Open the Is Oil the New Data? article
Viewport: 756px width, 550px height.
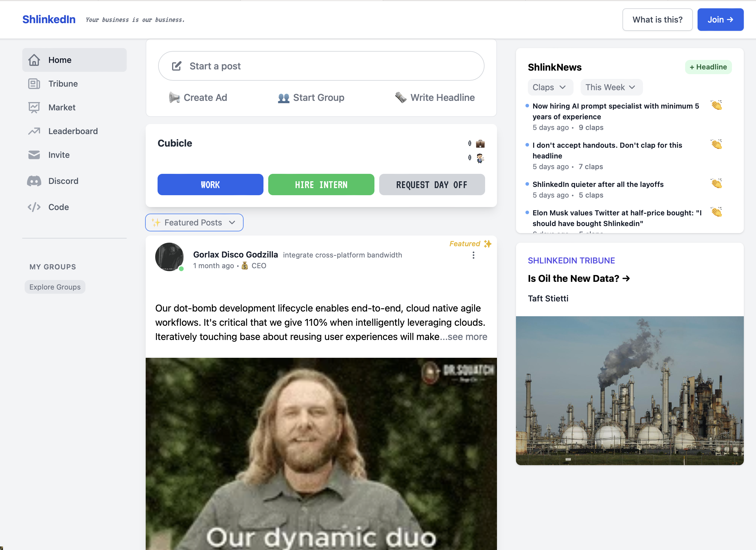(579, 278)
